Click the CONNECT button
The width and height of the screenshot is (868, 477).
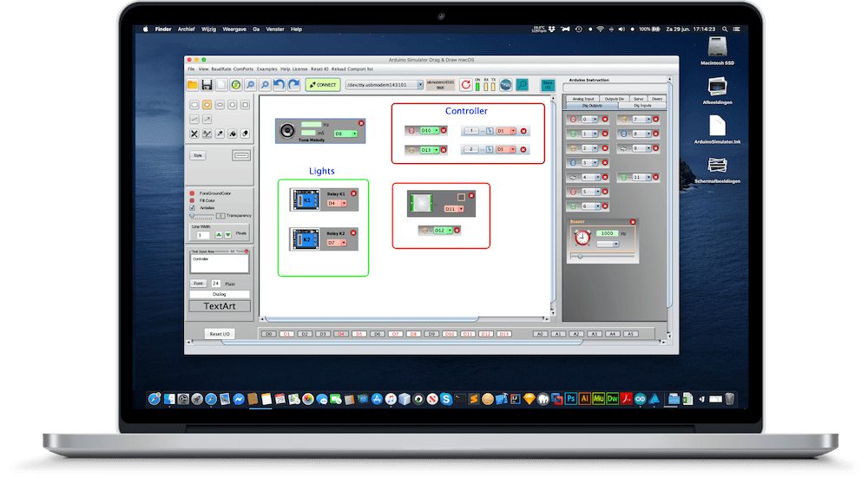pos(323,85)
